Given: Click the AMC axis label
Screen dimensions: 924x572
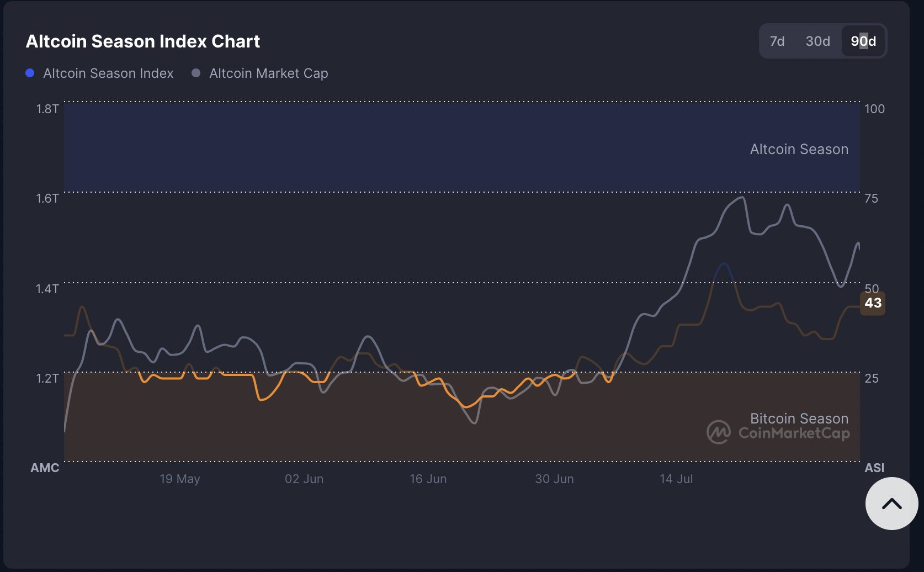Looking at the screenshot, I should (x=45, y=468).
